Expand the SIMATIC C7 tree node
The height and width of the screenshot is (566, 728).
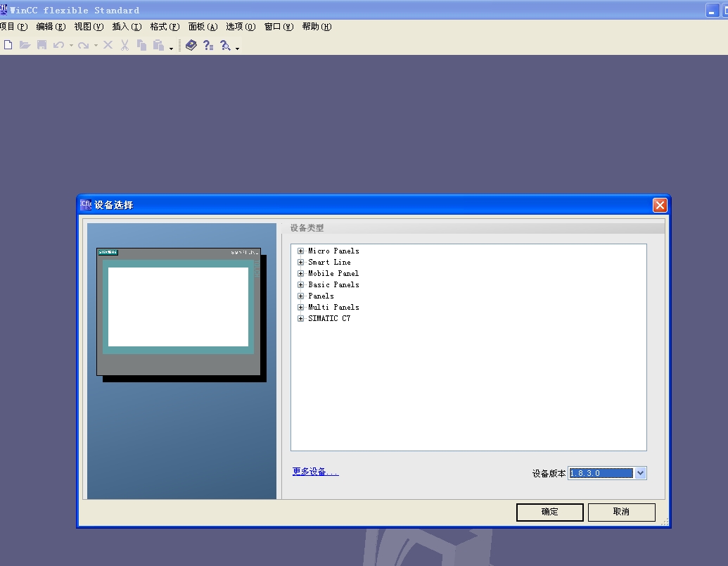[300, 318]
